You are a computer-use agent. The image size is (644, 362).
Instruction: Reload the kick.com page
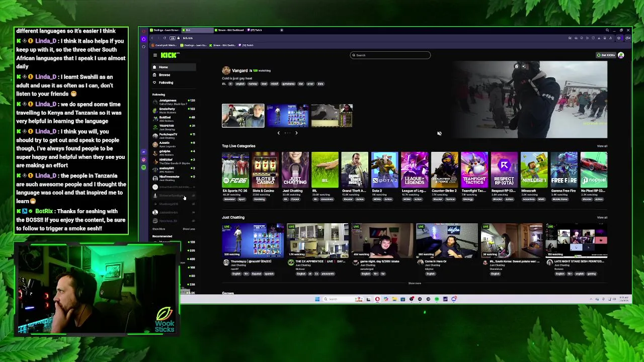tap(165, 38)
